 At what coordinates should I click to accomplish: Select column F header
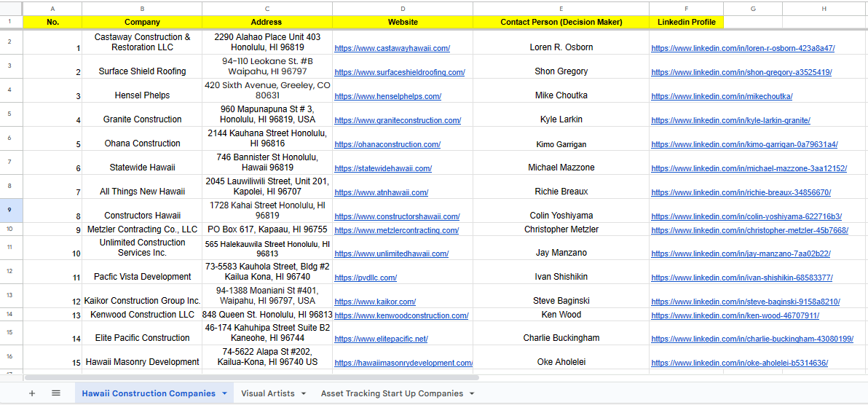point(686,8)
